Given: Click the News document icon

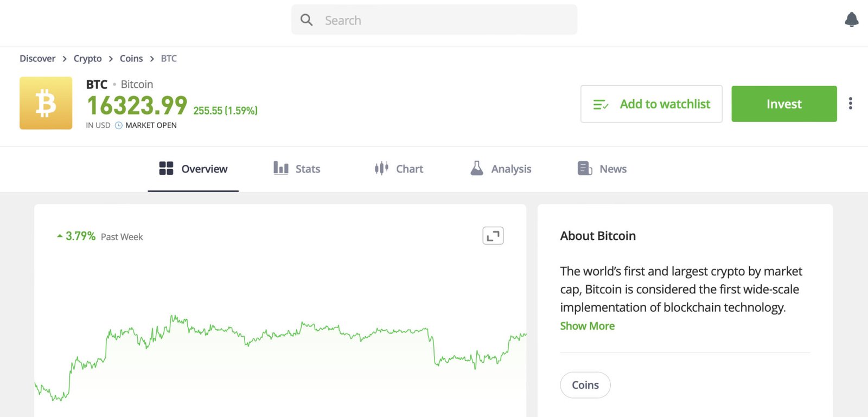Looking at the screenshot, I should pos(585,168).
